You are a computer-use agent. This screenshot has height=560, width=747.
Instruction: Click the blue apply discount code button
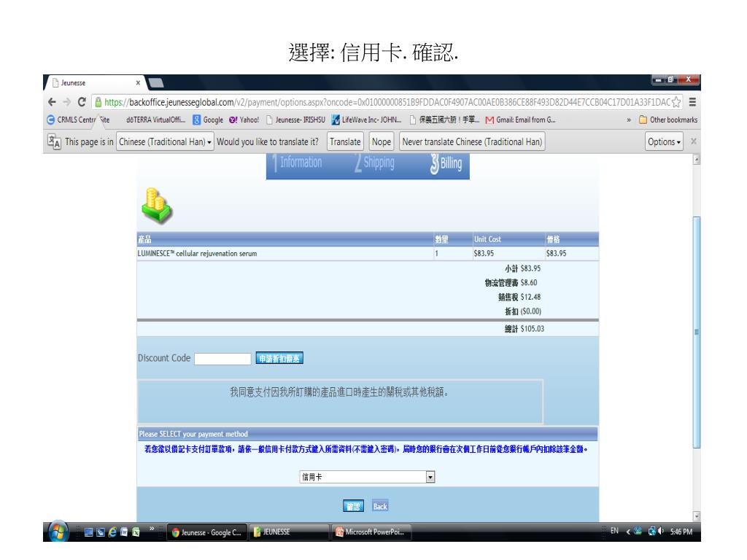point(279,358)
